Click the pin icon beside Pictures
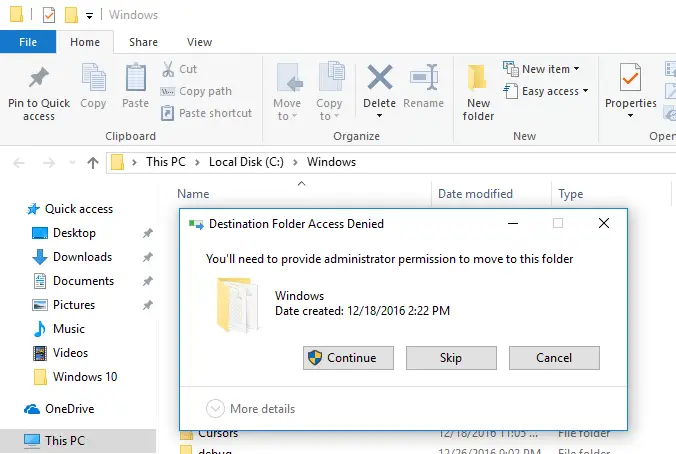The height and width of the screenshot is (454, 676). click(147, 305)
